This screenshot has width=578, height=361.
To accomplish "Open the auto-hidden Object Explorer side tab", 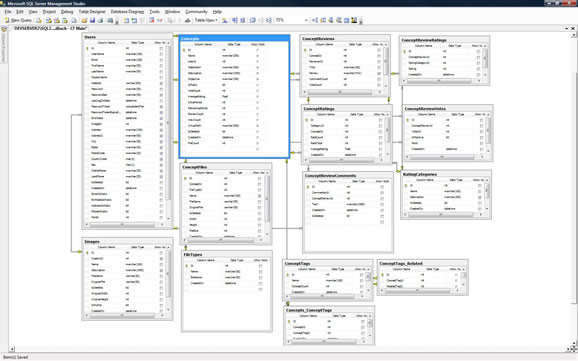I will tap(4, 45).
